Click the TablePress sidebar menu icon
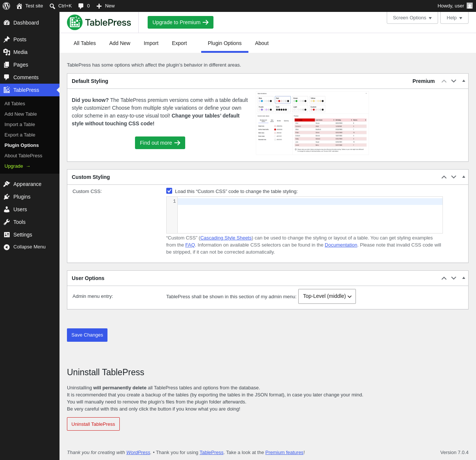The height and width of the screenshot is (460, 476). pyautogui.click(x=7, y=90)
